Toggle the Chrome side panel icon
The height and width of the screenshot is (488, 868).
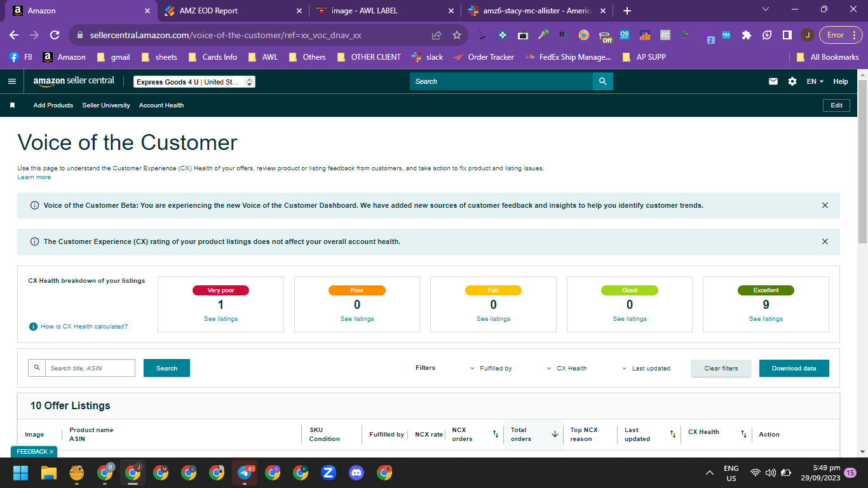787,35
